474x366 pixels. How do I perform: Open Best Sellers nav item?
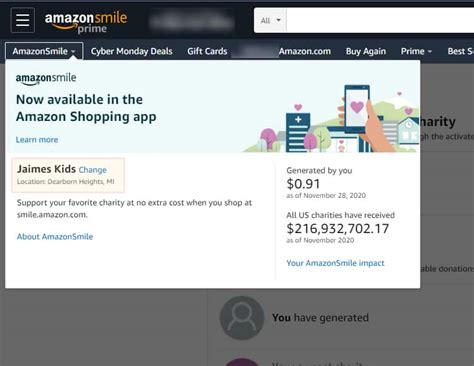(460, 51)
